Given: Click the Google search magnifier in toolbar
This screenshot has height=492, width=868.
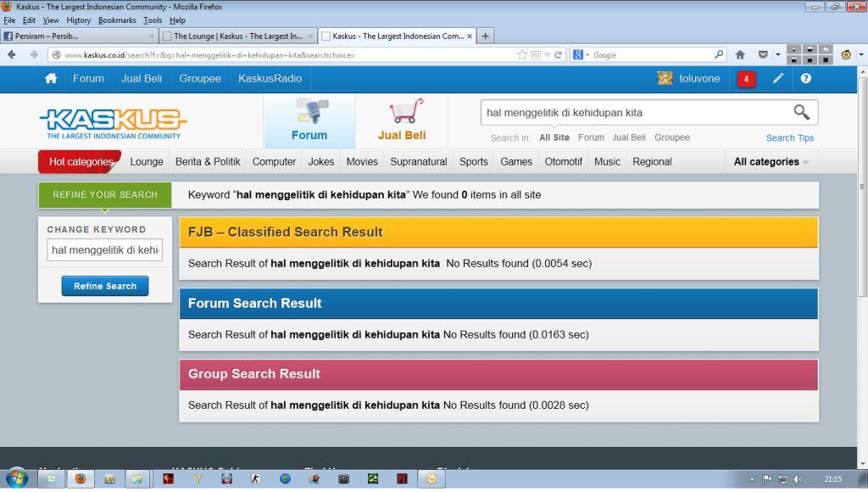Looking at the screenshot, I should (x=719, y=54).
